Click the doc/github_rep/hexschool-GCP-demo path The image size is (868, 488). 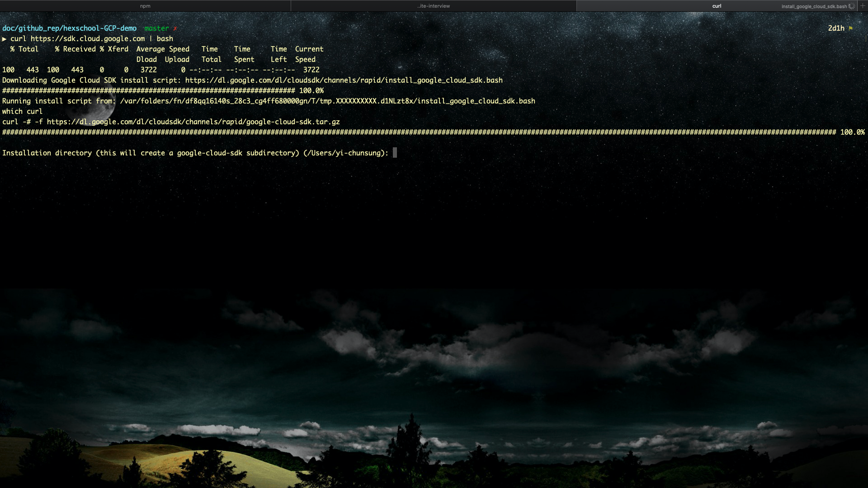(69, 28)
